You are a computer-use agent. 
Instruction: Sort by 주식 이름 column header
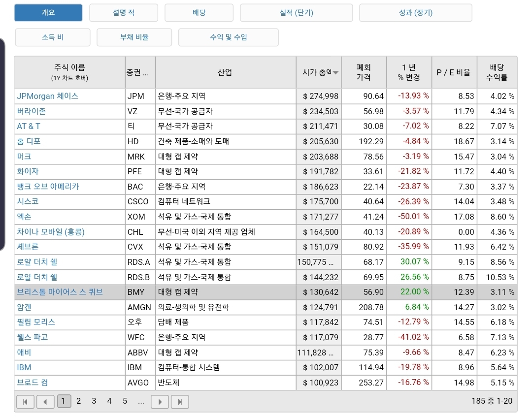(x=69, y=72)
